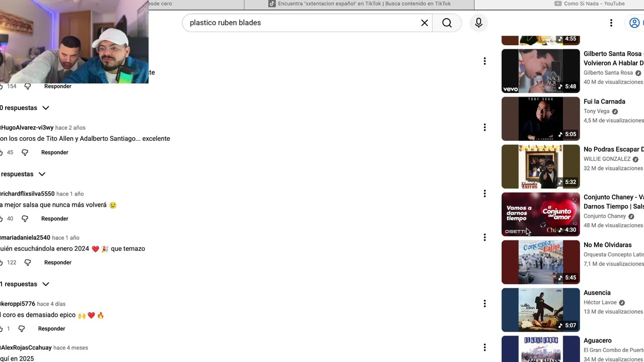
Task: Open the No Me Olvidaras title
Action: pyautogui.click(x=607, y=245)
